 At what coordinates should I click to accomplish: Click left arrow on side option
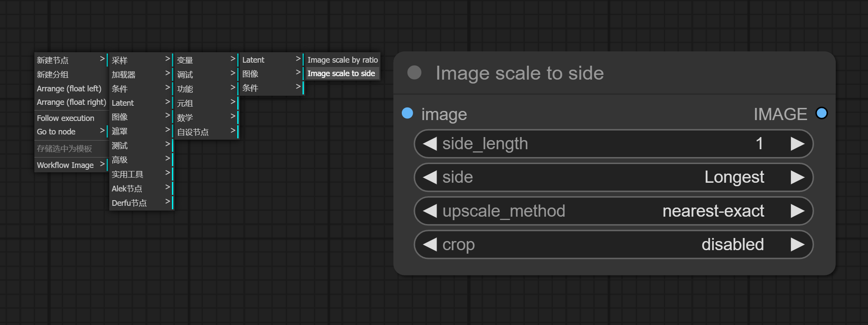coord(430,177)
